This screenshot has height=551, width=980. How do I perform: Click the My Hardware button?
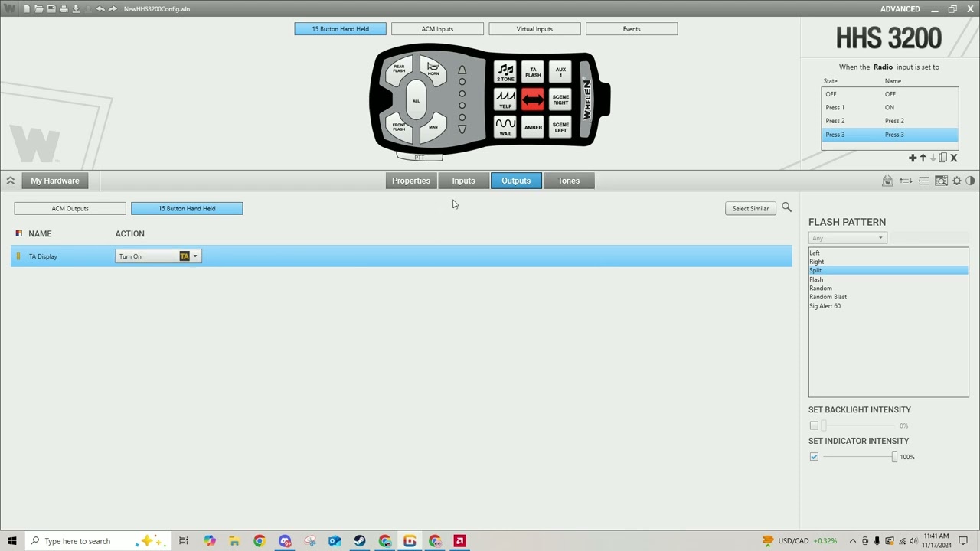coord(55,181)
